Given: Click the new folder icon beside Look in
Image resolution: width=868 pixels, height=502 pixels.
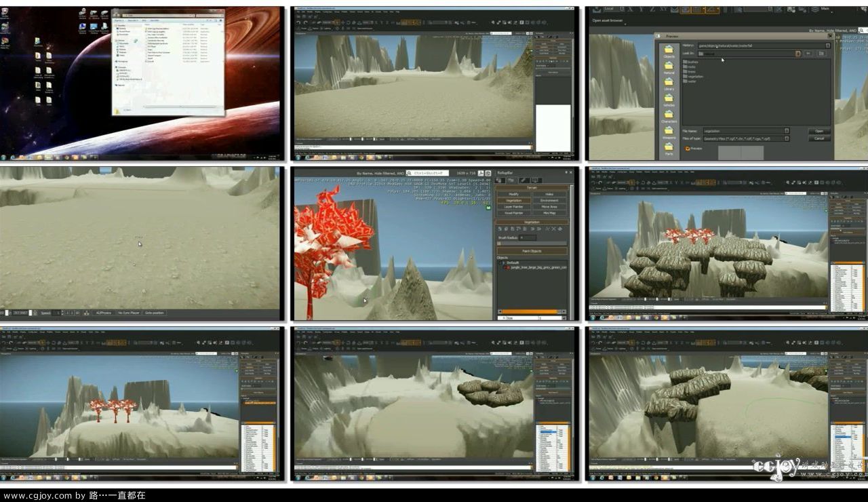Looking at the screenshot, I should (821, 54).
